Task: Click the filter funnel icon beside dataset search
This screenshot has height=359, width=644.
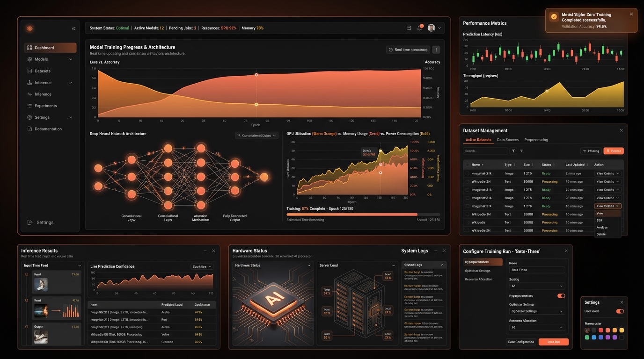Action: (x=513, y=151)
